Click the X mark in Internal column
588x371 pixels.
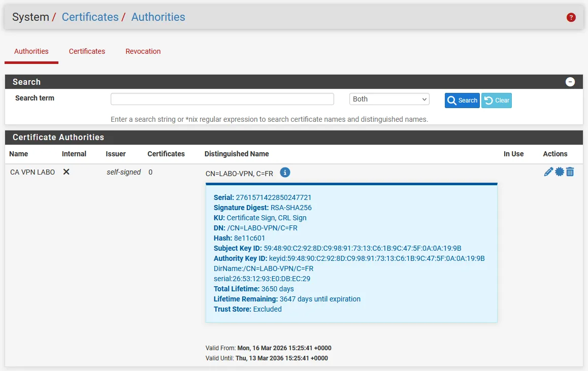[x=66, y=172]
